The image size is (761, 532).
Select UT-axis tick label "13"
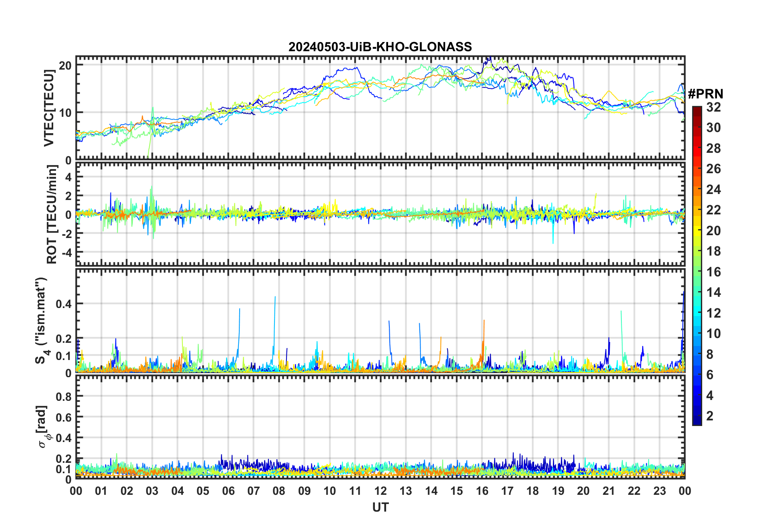[406, 491]
